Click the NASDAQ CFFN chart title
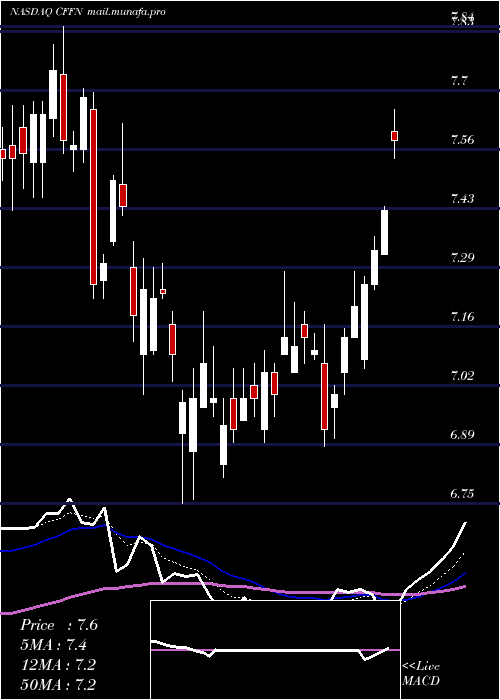Image resolution: width=500 pixels, height=700 pixels. point(46,12)
